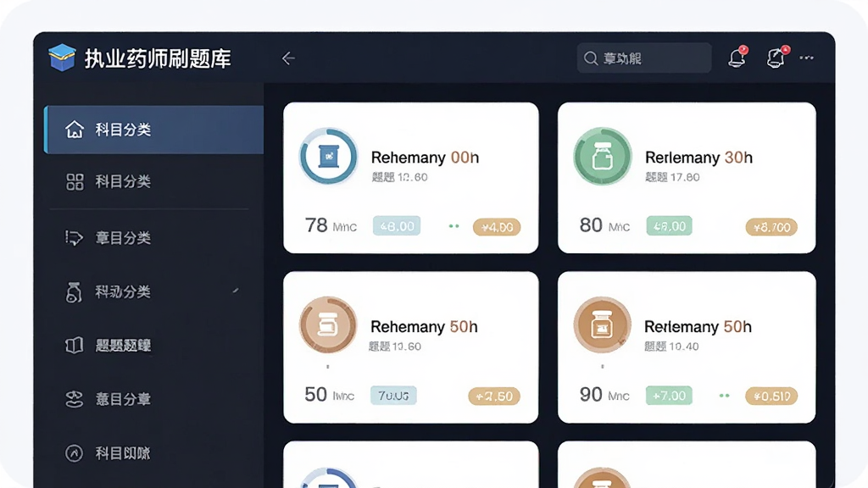The height and width of the screenshot is (488, 868).
Task: Open the Rerlemany 30h card title
Action: [x=698, y=158]
